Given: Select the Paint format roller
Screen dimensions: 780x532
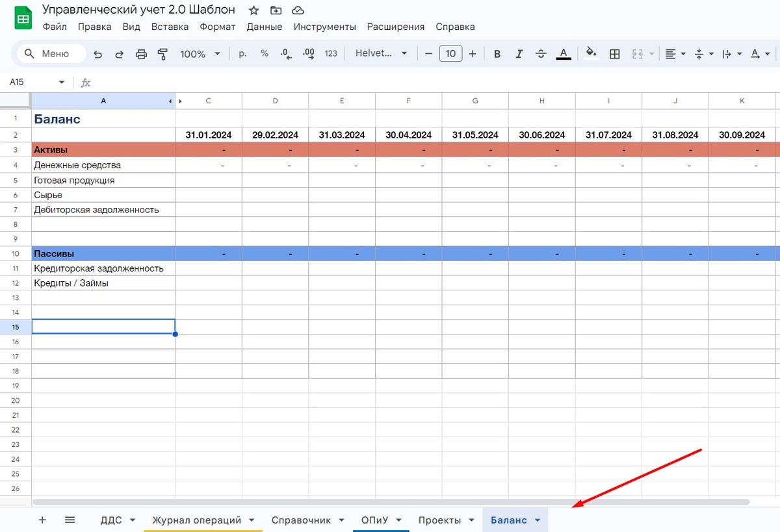Looking at the screenshot, I should (162, 54).
